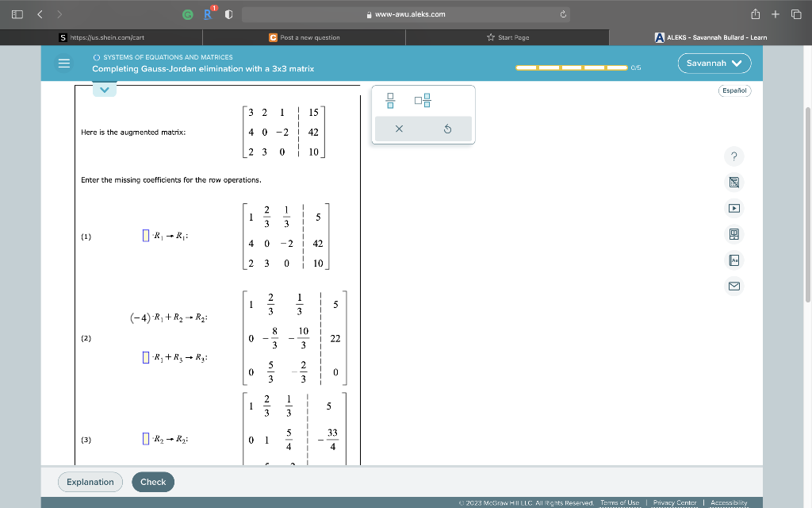Select the fraction template in the math palette
Viewport: 812px width, 508px height.
(x=389, y=100)
